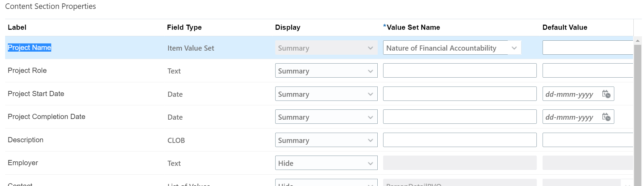Select the Project Name label
The image size is (644, 186).
[x=29, y=48]
